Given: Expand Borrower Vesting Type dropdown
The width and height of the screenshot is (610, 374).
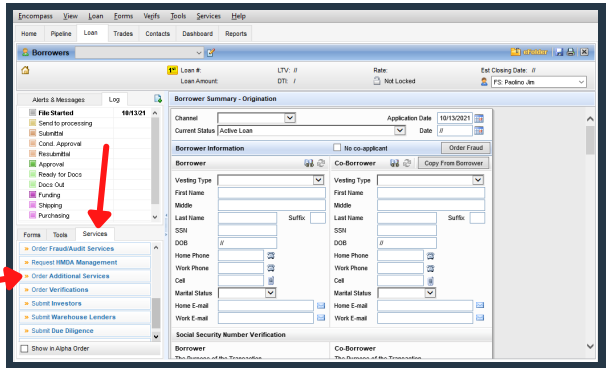Looking at the screenshot, I should 318,180.
